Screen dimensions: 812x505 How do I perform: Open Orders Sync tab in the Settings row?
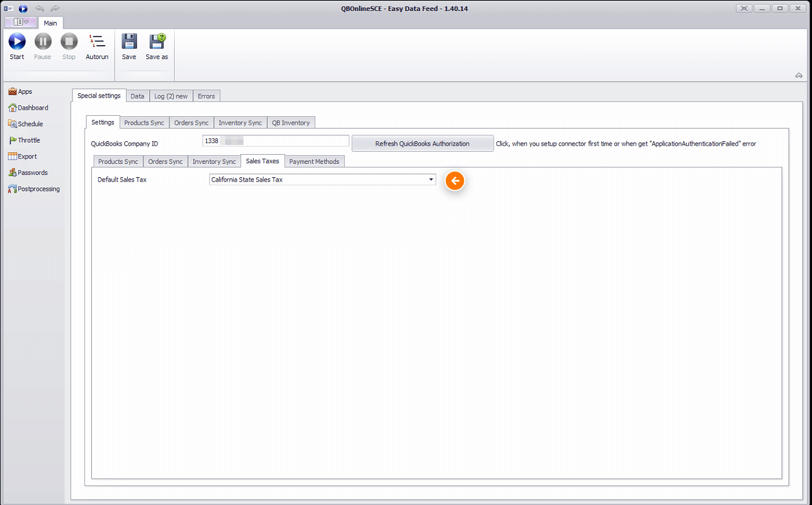point(191,122)
